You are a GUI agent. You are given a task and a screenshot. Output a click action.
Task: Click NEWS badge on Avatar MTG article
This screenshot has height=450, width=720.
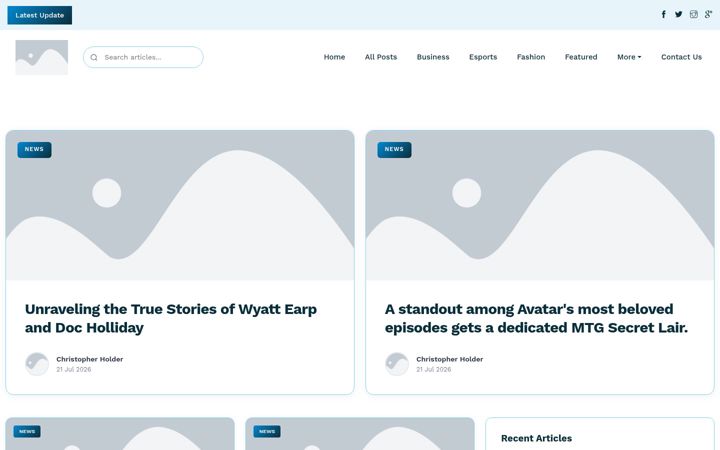point(394,150)
